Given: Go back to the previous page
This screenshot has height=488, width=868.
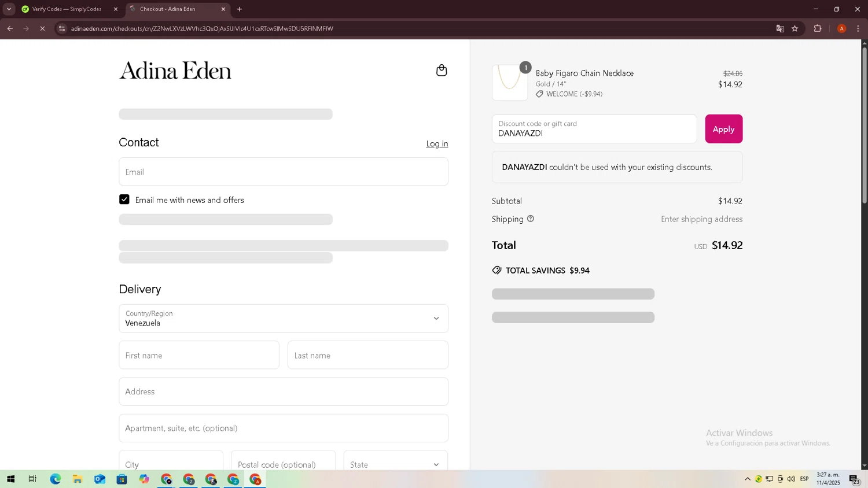Looking at the screenshot, I should pos(10,28).
